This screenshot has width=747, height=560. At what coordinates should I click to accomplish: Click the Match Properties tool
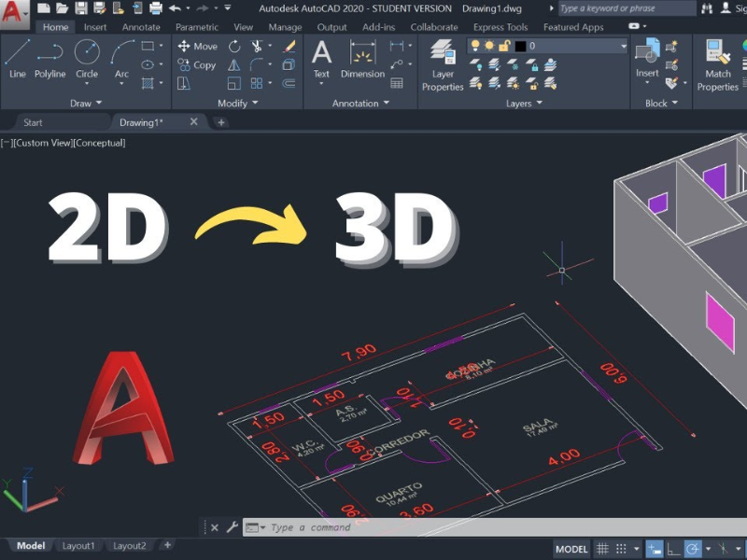point(717,63)
